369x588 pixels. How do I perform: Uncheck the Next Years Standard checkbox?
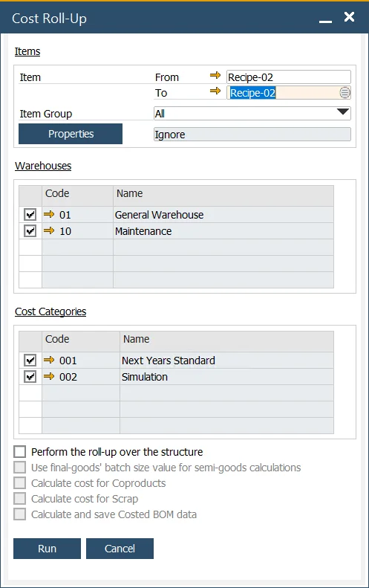30,360
